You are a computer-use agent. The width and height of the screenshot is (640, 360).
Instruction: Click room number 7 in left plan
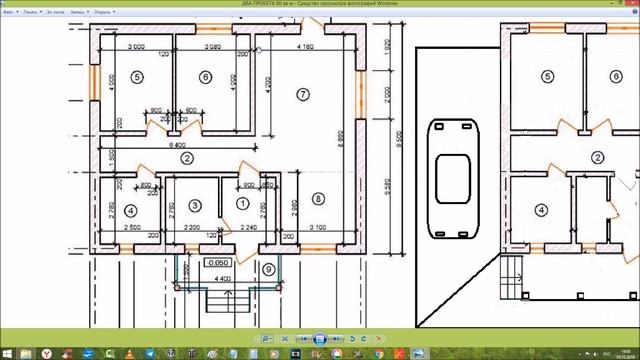click(302, 95)
